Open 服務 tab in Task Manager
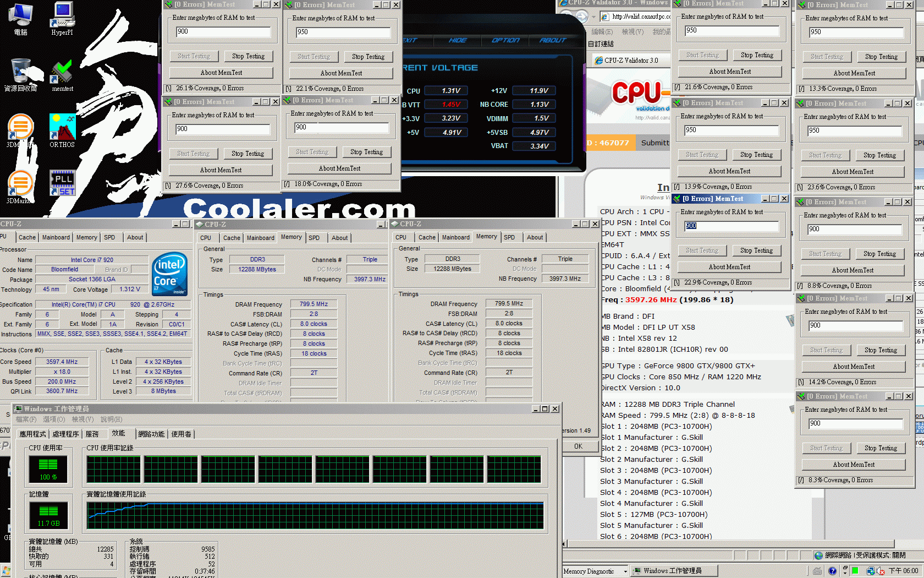Image resolution: width=924 pixels, height=578 pixels. click(x=92, y=434)
